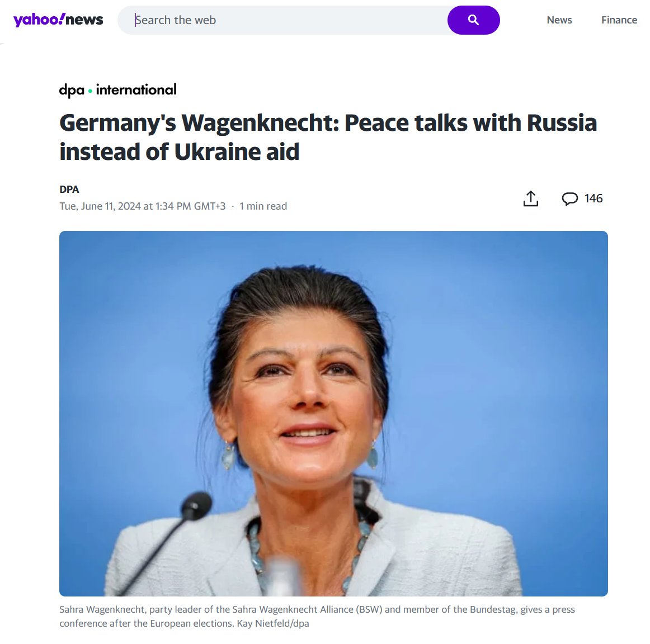Click the photo caption text
650x644 pixels.
coord(317,616)
